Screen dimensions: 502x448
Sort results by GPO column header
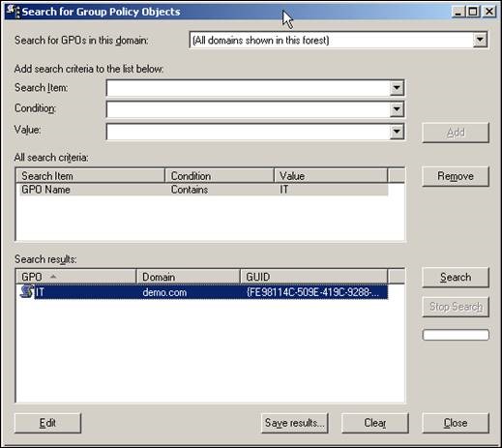pyautogui.click(x=76, y=277)
